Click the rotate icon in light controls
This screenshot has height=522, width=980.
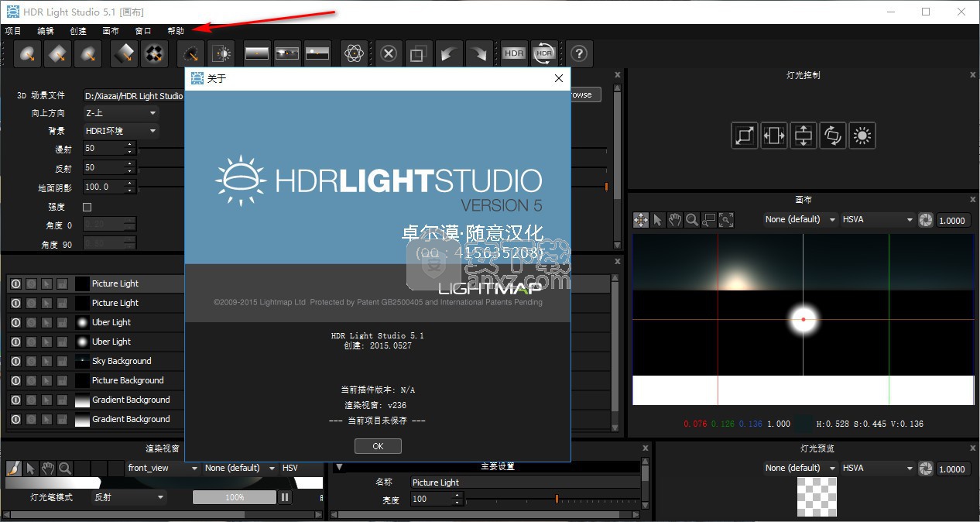click(833, 136)
